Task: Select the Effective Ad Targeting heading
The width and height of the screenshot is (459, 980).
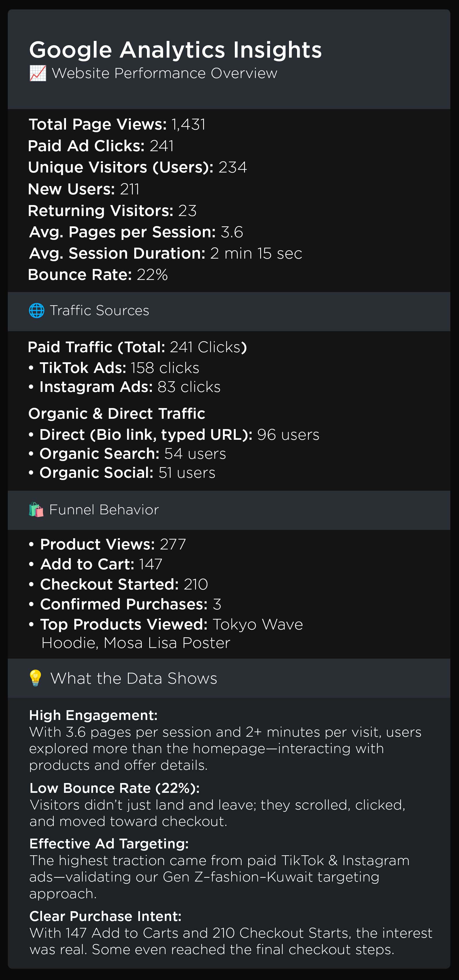Action: tap(109, 844)
